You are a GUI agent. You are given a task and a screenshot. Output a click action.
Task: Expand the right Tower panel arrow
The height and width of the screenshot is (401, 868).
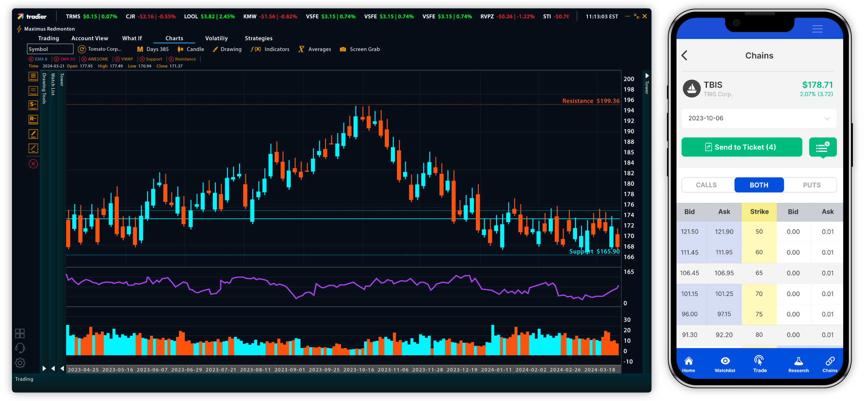click(x=647, y=76)
